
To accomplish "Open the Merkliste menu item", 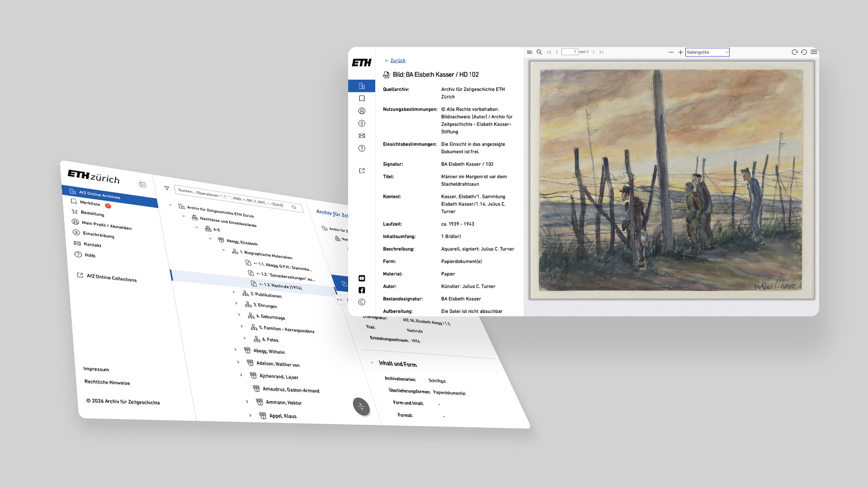I will (x=90, y=203).
